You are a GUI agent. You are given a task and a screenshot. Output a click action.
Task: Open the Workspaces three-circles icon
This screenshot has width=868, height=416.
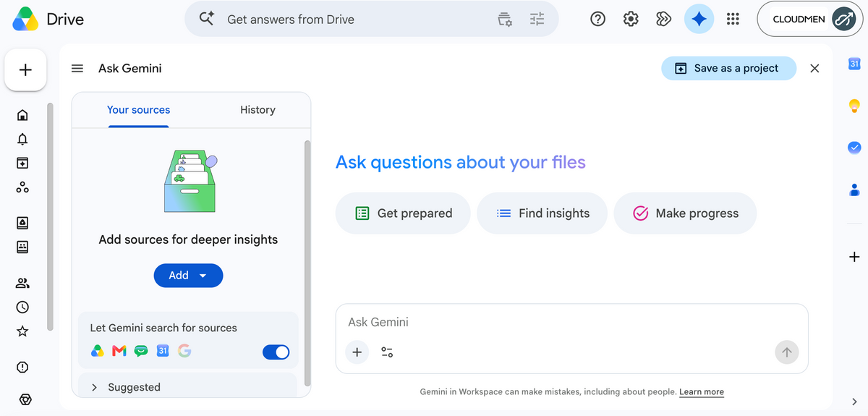pyautogui.click(x=22, y=187)
